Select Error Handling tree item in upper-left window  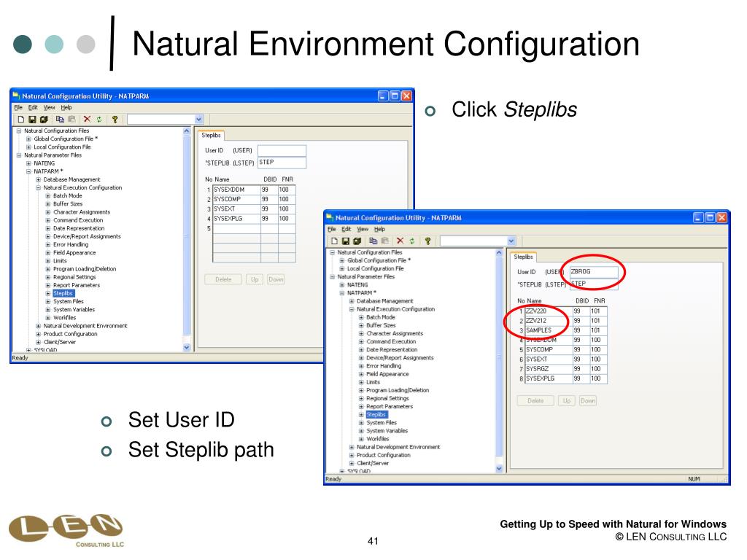[71, 245]
